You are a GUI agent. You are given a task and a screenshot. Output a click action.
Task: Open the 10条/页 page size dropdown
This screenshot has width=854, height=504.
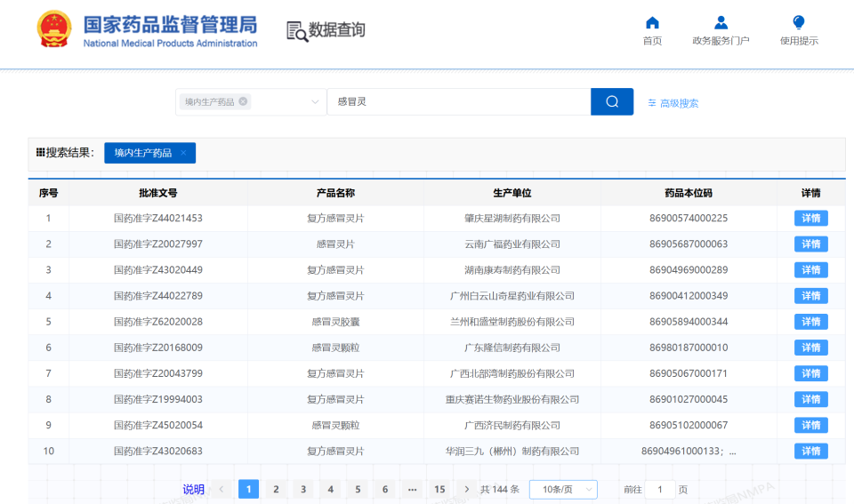click(x=563, y=489)
